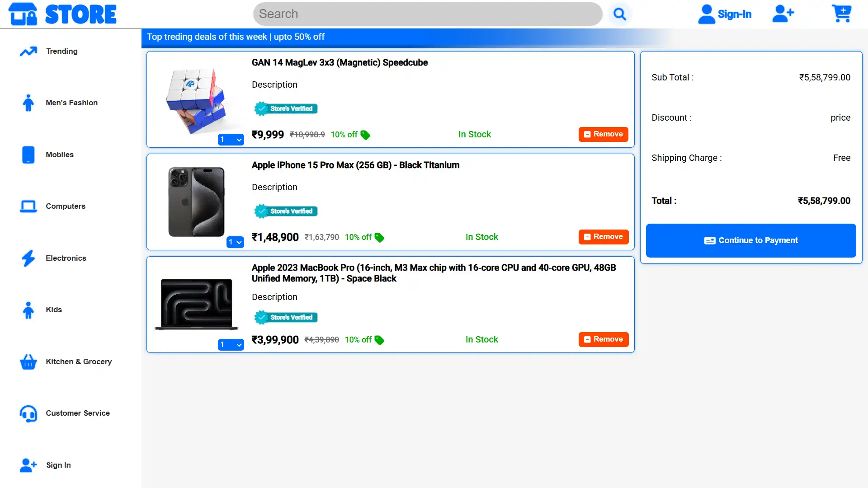Click the Men's Fashion person icon
The image size is (868, 488).
tap(28, 103)
